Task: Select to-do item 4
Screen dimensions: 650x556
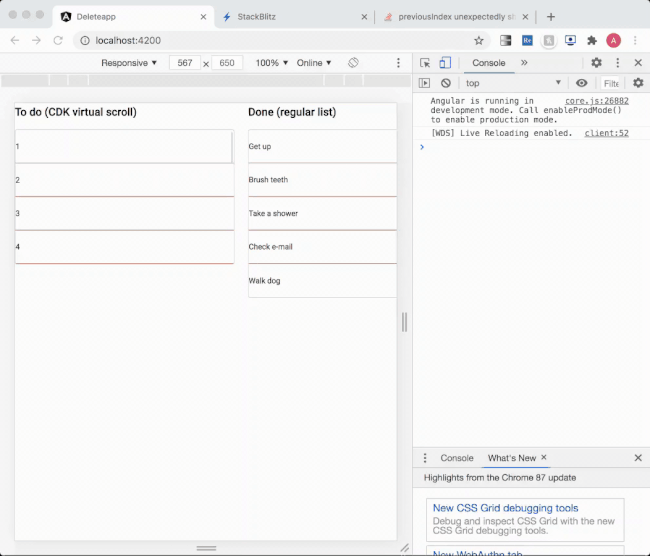Action: [x=124, y=247]
